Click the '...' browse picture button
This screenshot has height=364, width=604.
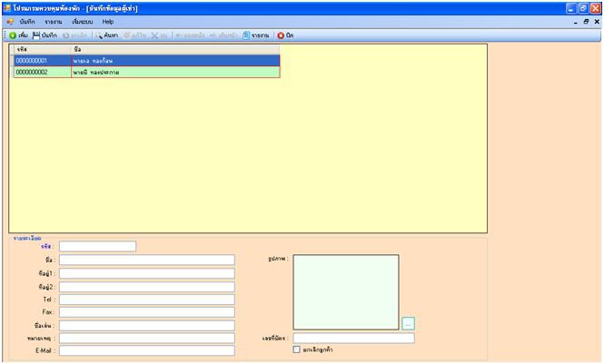click(x=409, y=323)
